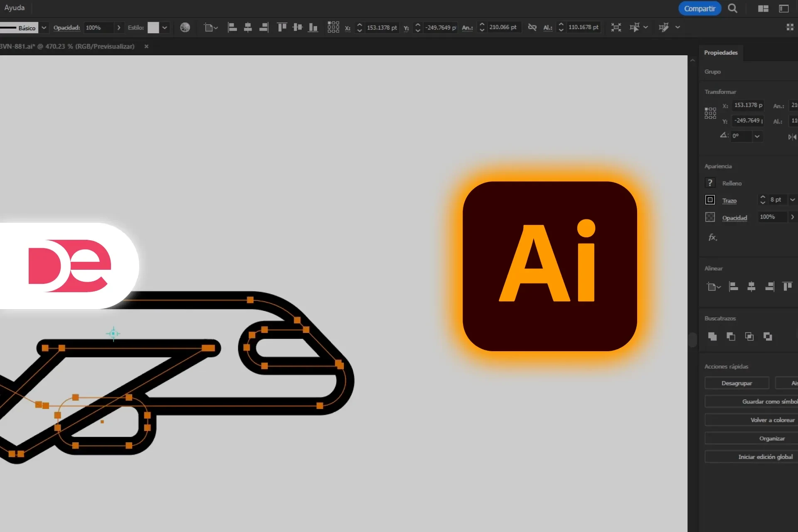This screenshot has height=532, width=798.
Task: Click the reference point grid in Transformar panel
Action: point(710,113)
